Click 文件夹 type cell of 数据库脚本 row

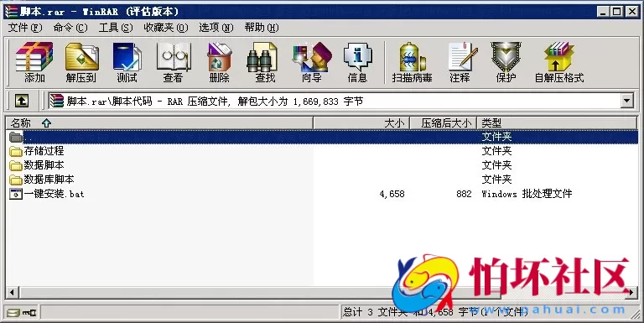[x=496, y=180]
